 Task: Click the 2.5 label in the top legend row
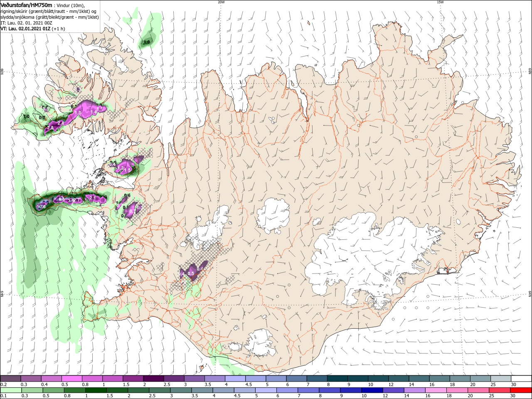[167, 385]
